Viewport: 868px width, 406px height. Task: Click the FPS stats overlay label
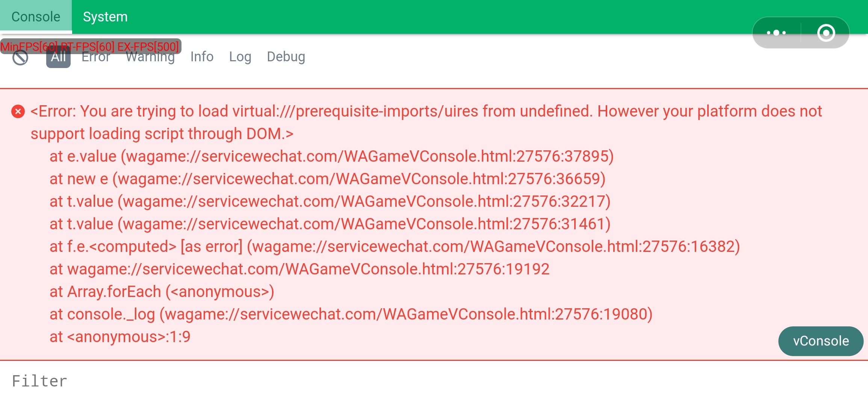[90, 46]
